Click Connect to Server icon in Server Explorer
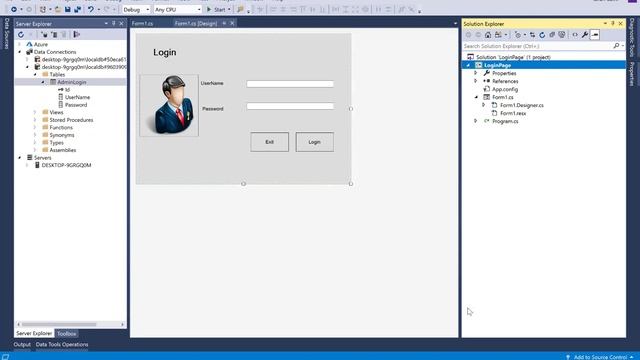 tap(54, 35)
